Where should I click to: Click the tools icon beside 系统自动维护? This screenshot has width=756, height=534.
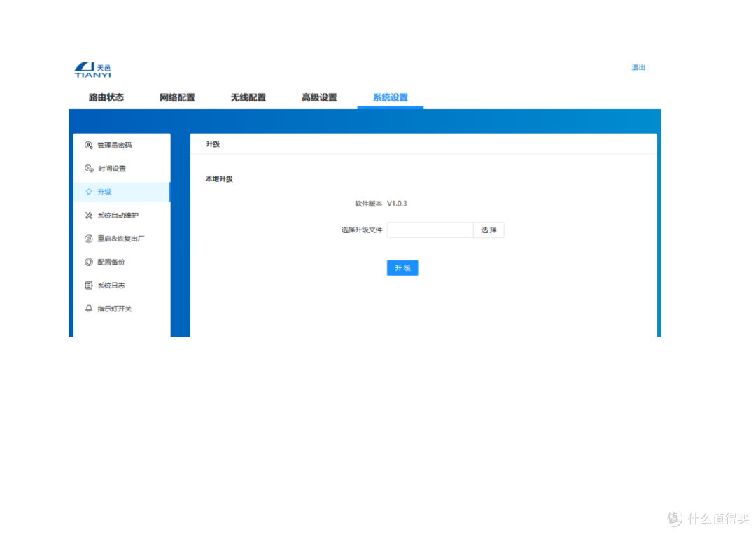point(89,216)
